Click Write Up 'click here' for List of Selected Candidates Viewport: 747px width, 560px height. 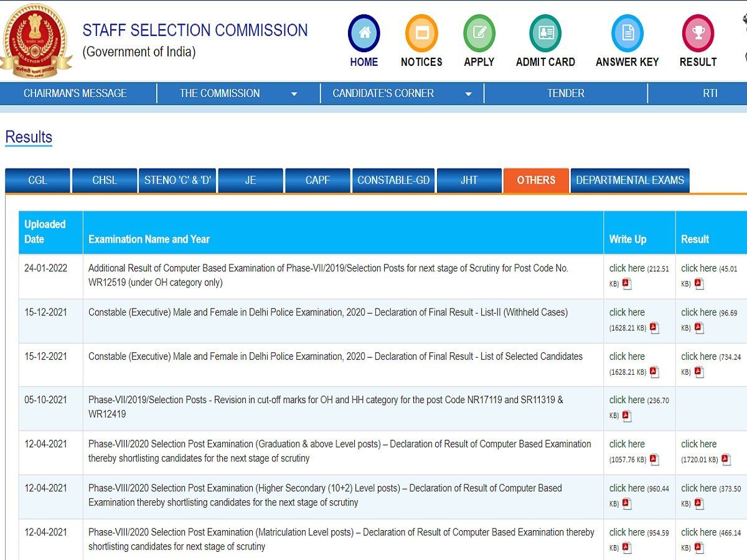click(627, 357)
